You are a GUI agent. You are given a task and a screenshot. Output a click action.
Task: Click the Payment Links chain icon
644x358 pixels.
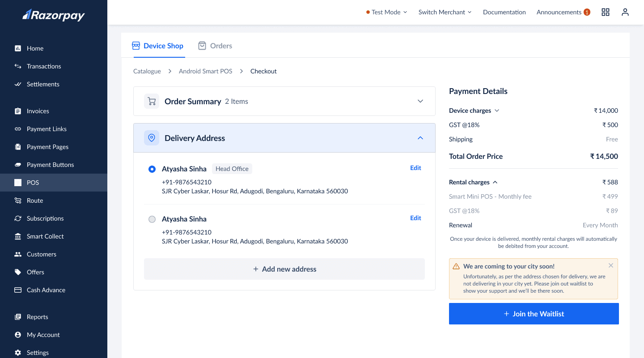[18, 129]
